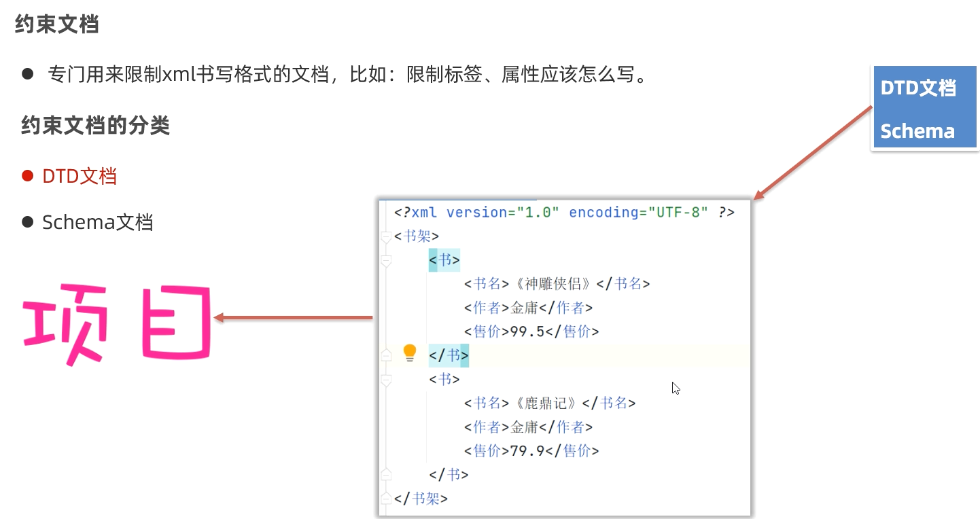Click the 《神雕侠侣》 book name line

[557, 284]
